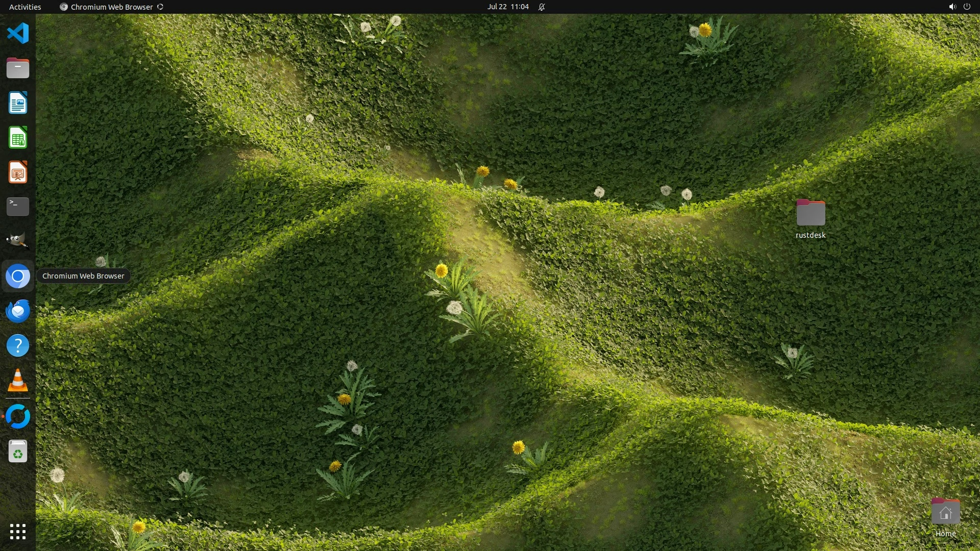
Task: Show Applications grid button
Action: point(18,532)
